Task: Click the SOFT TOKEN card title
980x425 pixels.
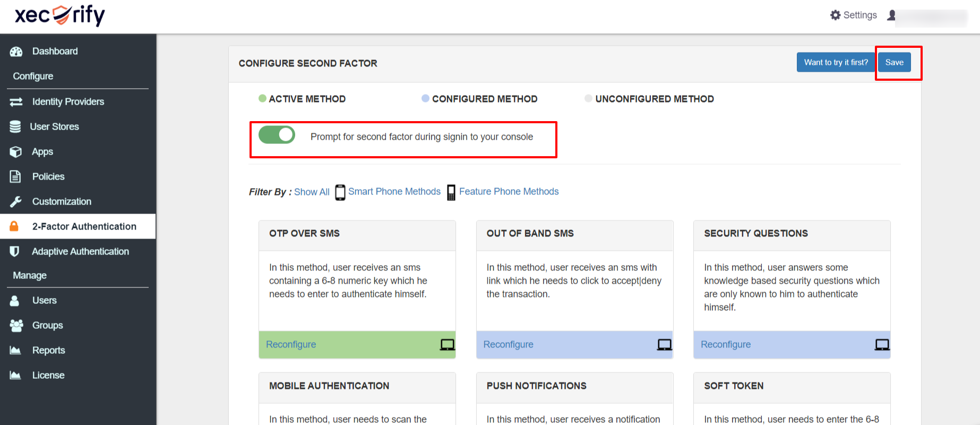Action: point(734,386)
